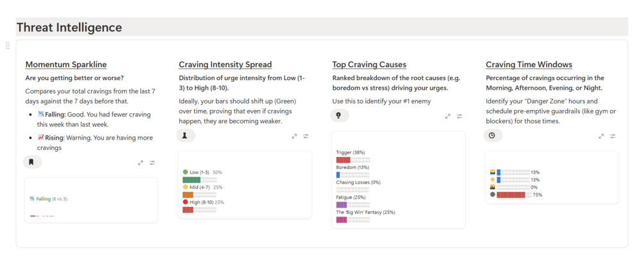Click the chess pawn icon under Craving Intensity Spread

pos(185,136)
